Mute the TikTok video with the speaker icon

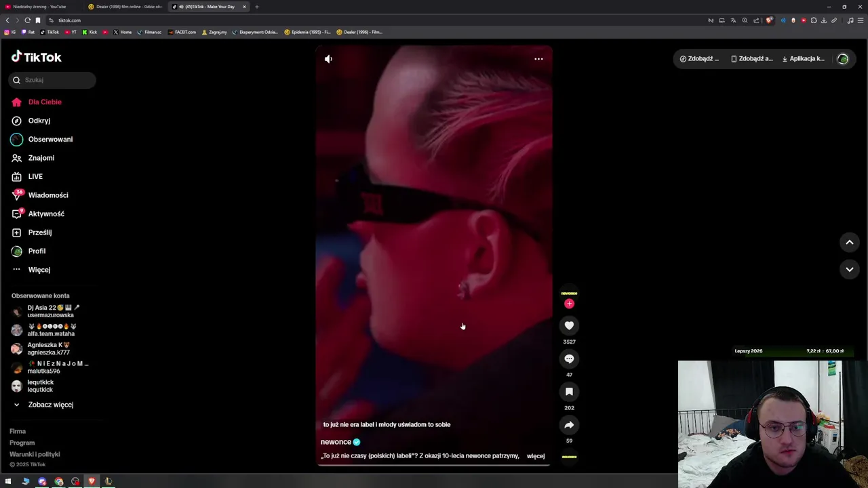coord(328,59)
